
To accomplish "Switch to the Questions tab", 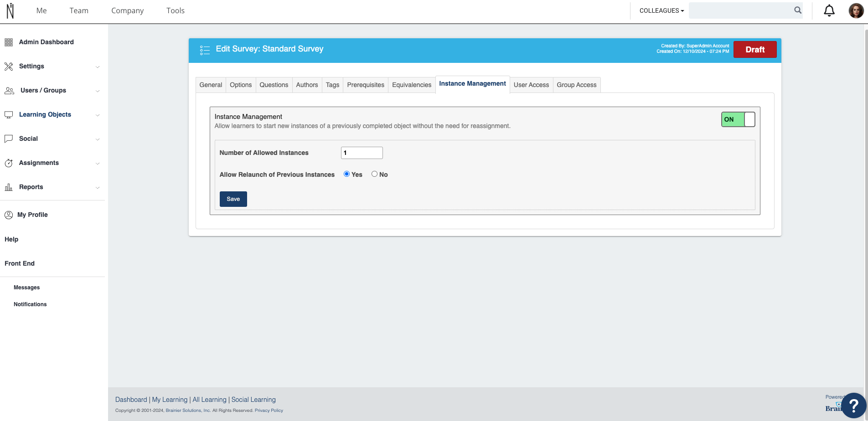I will pyautogui.click(x=274, y=85).
